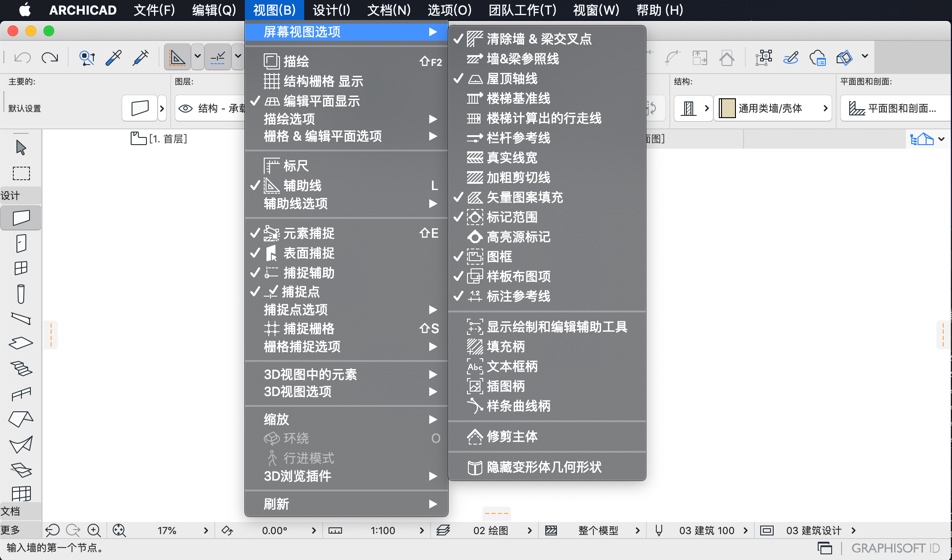The height and width of the screenshot is (560, 952).
Task: Select the syringe inject parameters tool
Action: click(141, 58)
